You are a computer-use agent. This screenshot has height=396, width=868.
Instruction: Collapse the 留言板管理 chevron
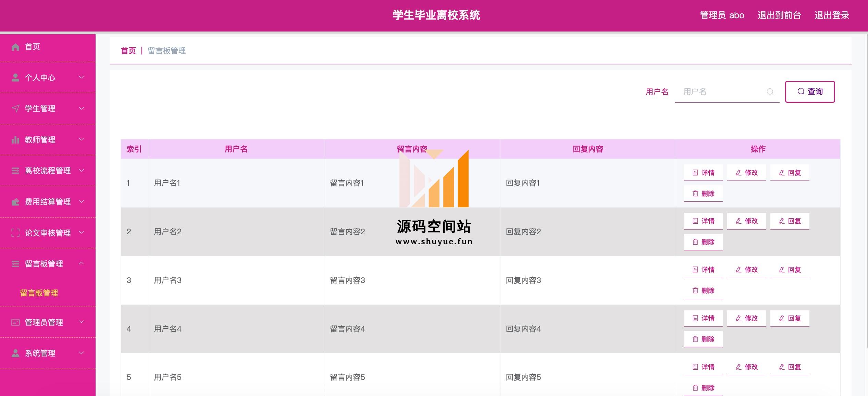tap(82, 263)
